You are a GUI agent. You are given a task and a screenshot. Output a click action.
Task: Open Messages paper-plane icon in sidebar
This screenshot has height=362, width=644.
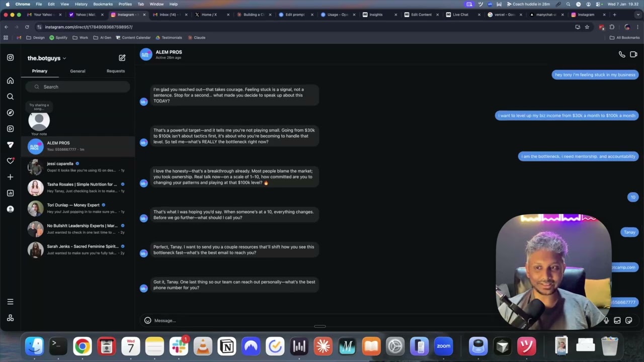tap(10, 145)
